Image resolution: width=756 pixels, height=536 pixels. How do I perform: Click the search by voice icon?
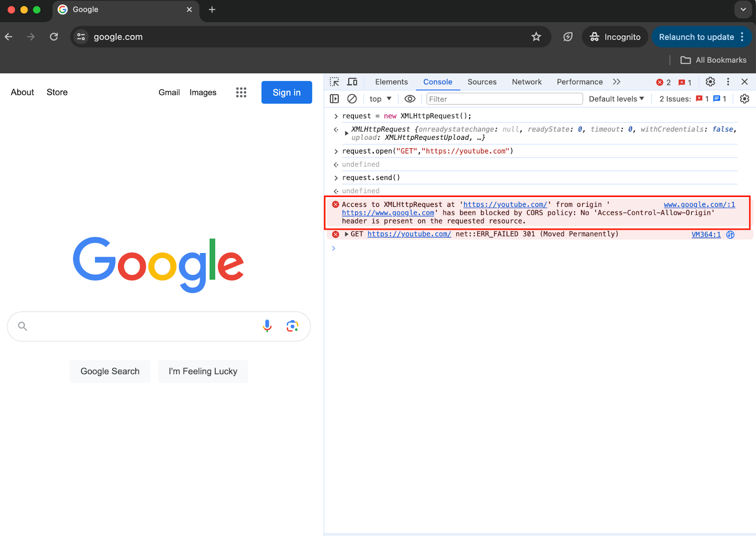(266, 326)
